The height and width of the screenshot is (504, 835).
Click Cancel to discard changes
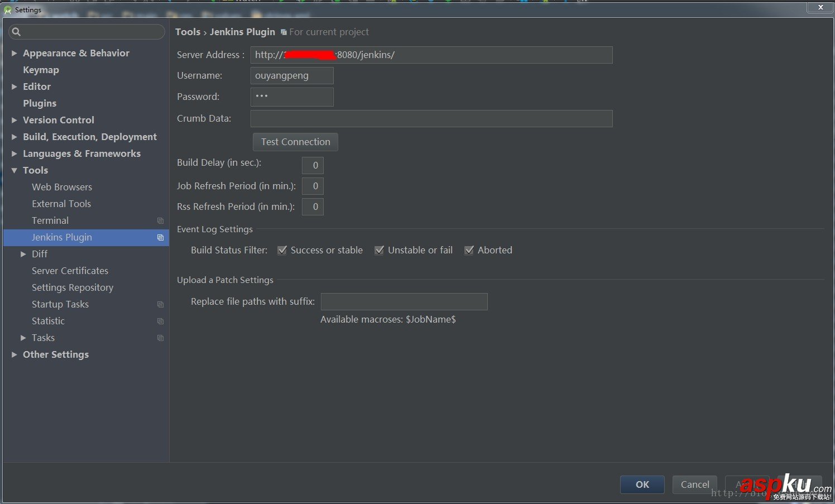tap(694, 484)
